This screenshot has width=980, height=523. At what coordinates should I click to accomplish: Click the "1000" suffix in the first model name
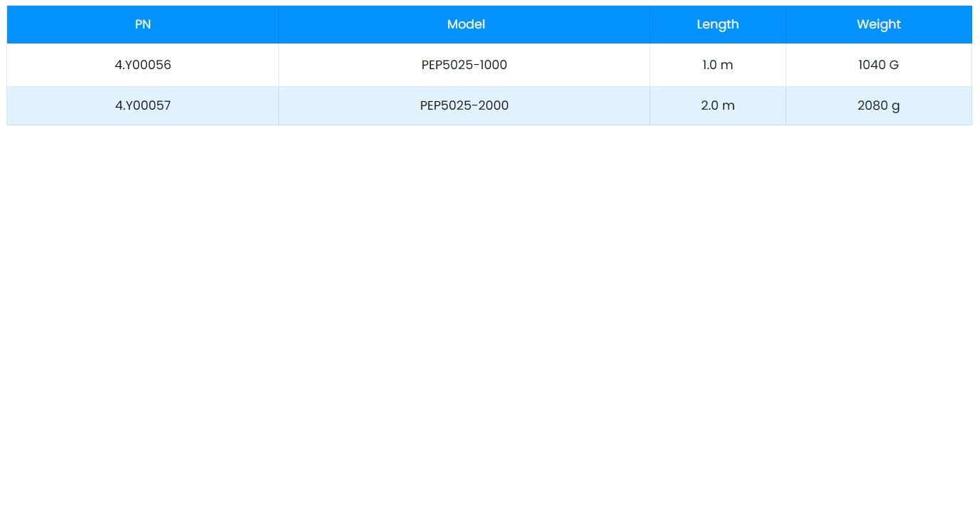click(x=493, y=65)
